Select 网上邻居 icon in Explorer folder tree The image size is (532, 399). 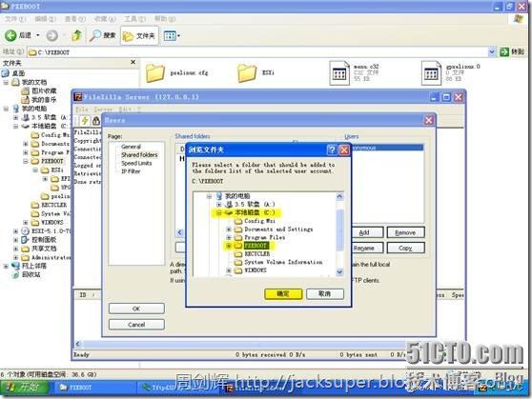(x=15, y=266)
